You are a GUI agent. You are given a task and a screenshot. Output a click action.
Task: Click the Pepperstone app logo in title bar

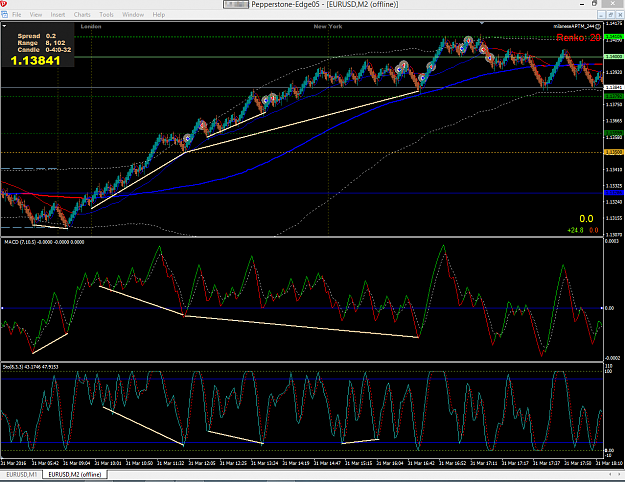(x=4, y=4)
